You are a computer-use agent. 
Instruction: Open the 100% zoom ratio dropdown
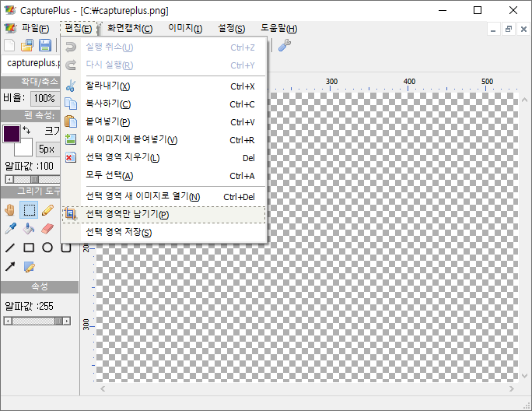pos(44,98)
